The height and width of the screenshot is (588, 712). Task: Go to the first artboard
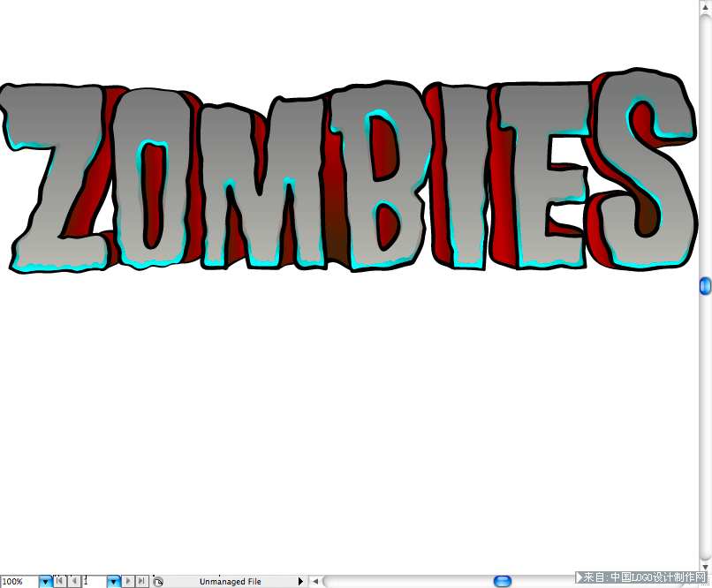pyautogui.click(x=59, y=581)
